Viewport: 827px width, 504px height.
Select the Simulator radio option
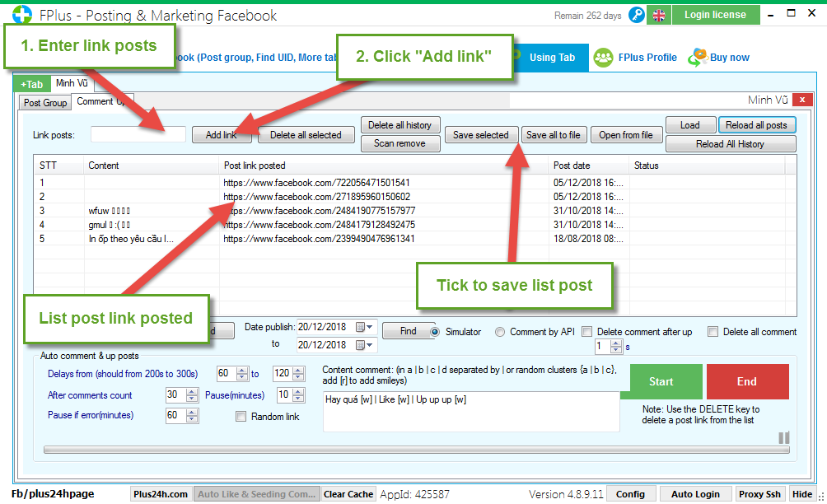[435, 332]
